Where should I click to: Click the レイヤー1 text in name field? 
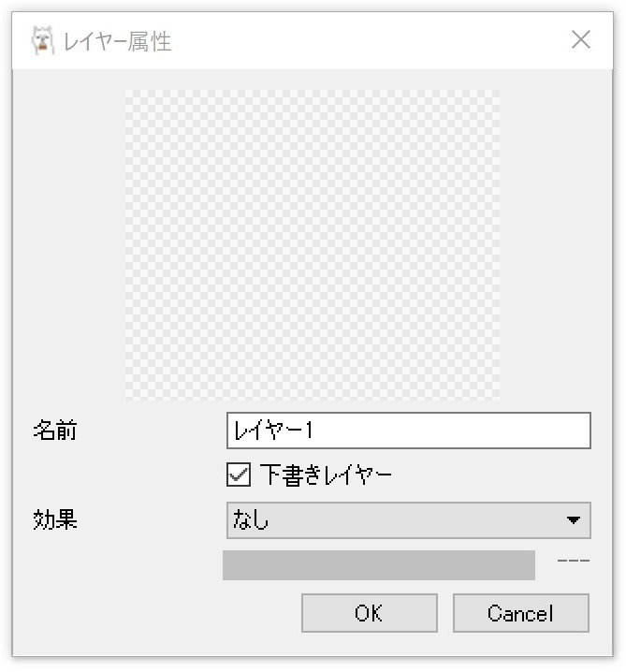273,431
